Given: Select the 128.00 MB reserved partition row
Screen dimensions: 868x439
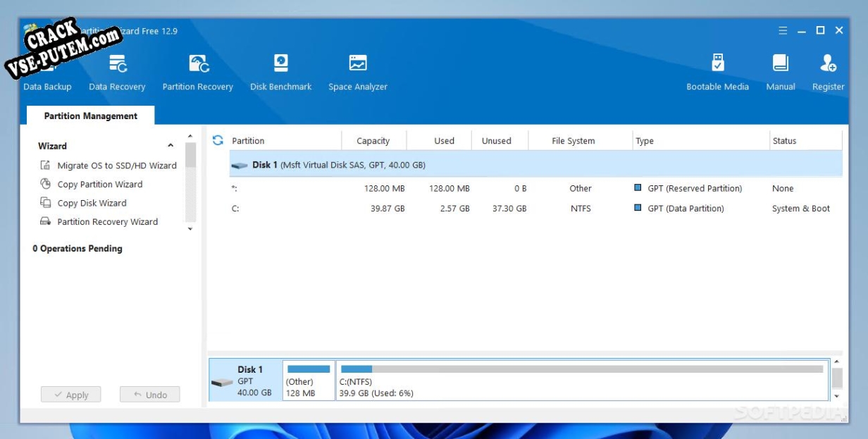Looking at the screenshot, I should [535, 188].
